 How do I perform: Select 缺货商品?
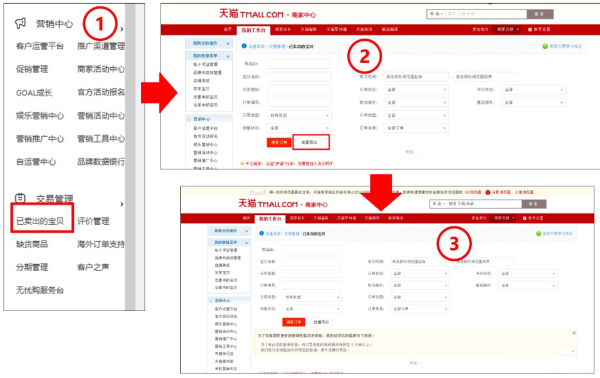pos(32,244)
